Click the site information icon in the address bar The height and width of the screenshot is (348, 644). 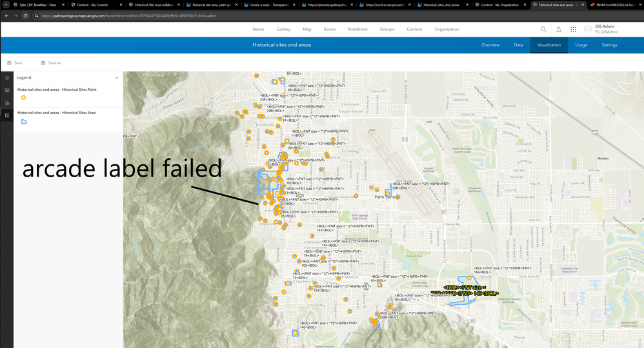(36, 15)
